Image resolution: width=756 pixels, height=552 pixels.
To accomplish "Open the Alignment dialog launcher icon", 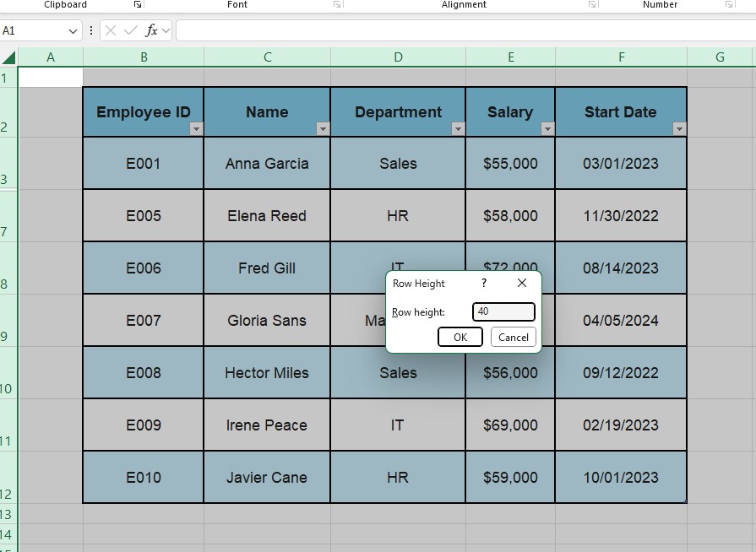I will [x=593, y=4].
